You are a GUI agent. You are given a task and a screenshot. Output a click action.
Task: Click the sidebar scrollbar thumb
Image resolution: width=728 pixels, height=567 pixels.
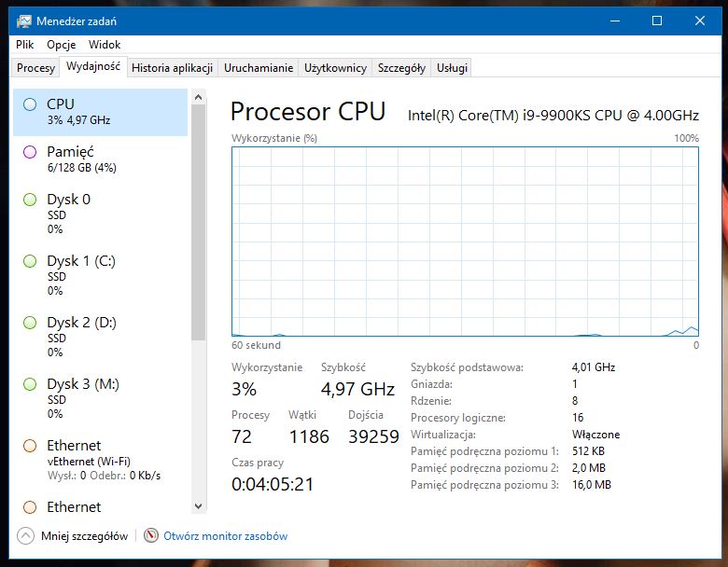pos(198,223)
